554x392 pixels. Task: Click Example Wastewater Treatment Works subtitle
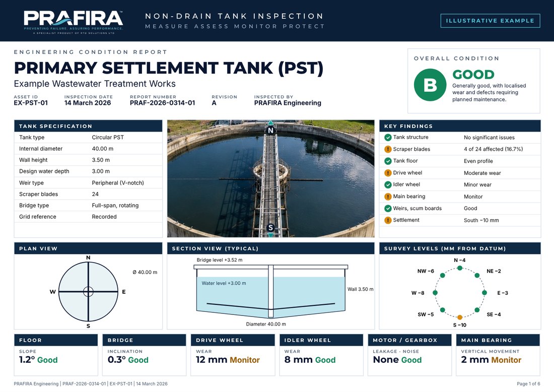(95, 84)
